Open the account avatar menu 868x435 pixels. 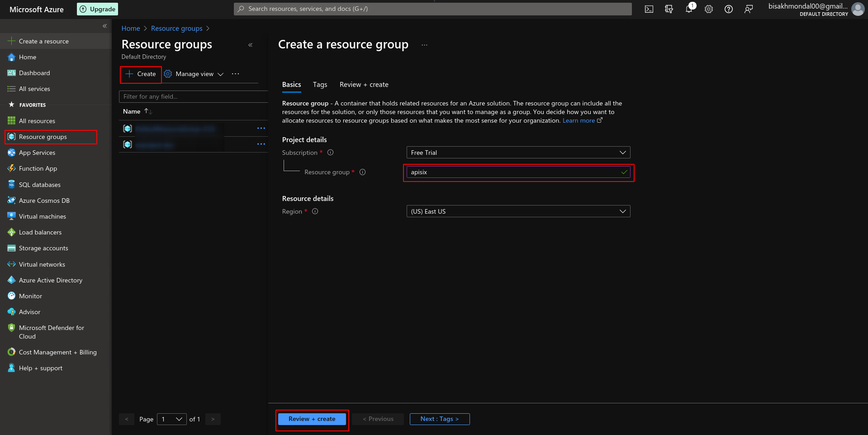(x=858, y=9)
